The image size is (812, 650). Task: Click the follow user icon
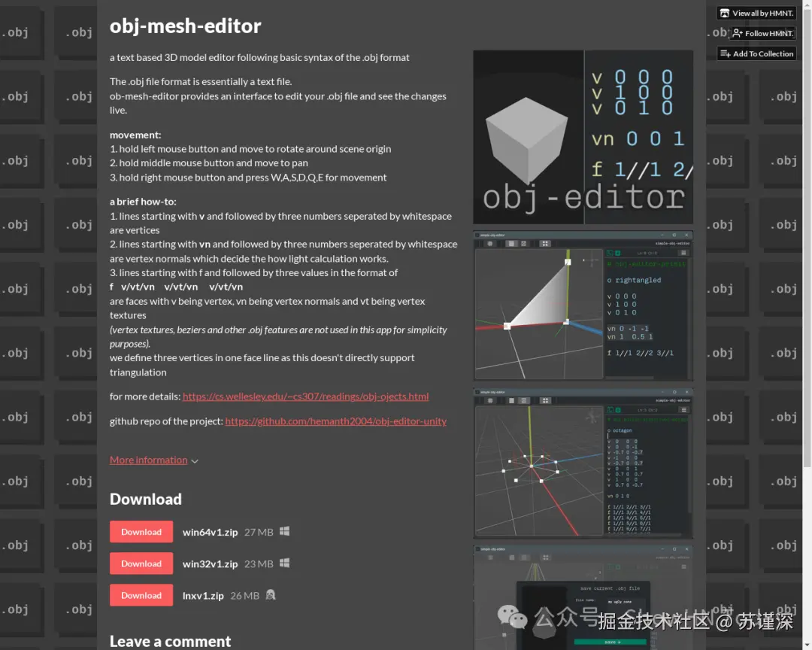[738, 33]
